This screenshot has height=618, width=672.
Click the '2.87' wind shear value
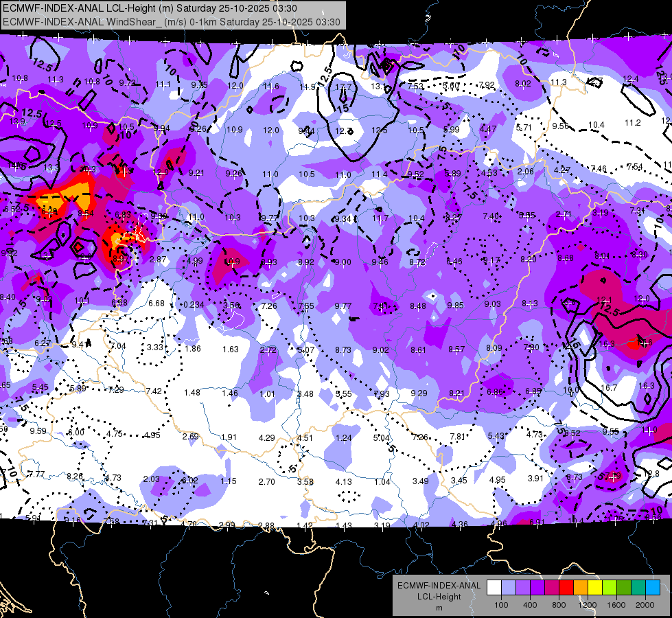[158, 259]
